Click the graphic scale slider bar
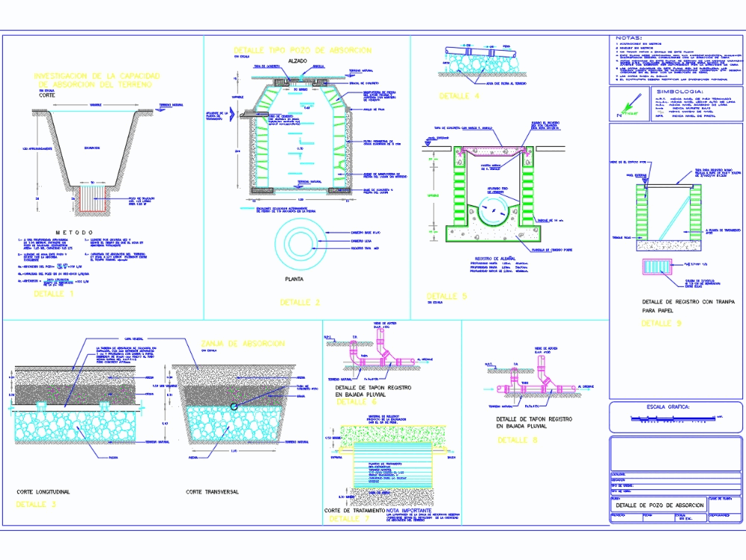Image resolution: width=746 pixels, height=560 pixels. click(x=674, y=418)
